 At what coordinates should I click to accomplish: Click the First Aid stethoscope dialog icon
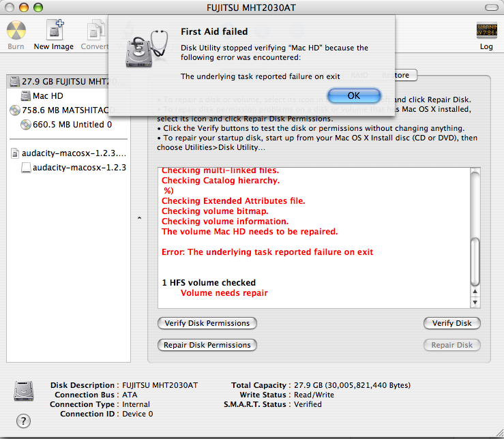click(x=146, y=48)
